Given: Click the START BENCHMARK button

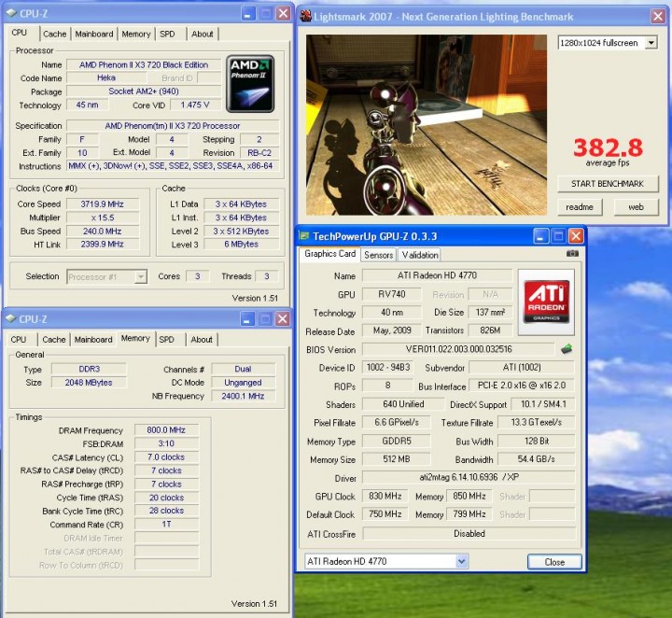Looking at the screenshot, I should pos(608,183).
